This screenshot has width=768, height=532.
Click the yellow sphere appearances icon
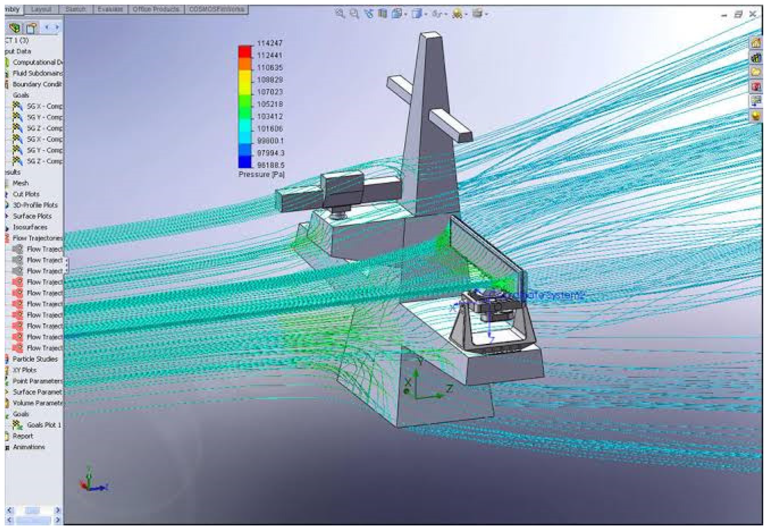pyautogui.click(x=756, y=115)
